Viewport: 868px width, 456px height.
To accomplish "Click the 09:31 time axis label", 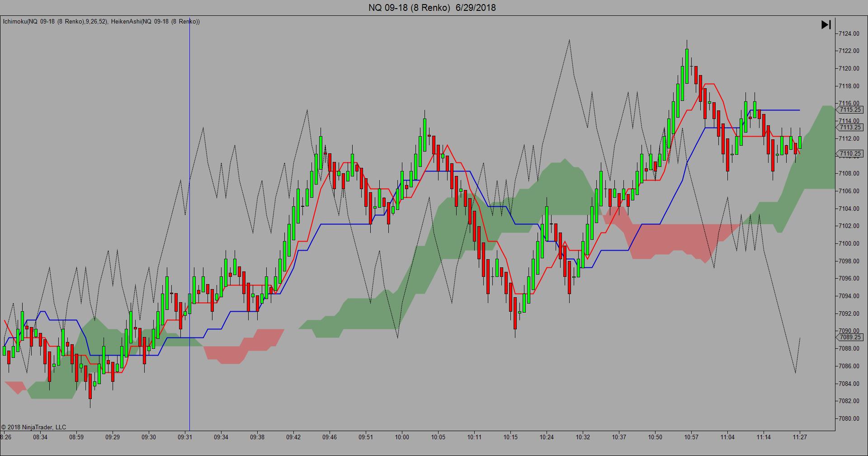I will (185, 437).
